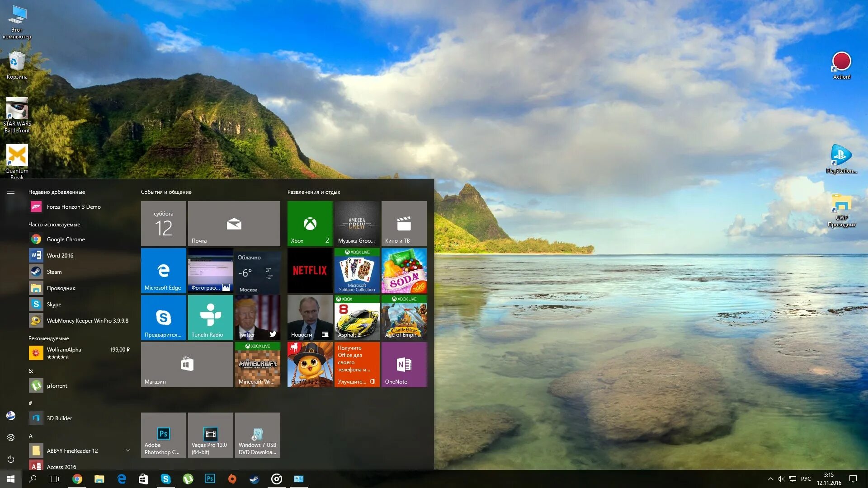Click date/time display in taskbar
This screenshot has height=488, width=868.
tap(830, 479)
